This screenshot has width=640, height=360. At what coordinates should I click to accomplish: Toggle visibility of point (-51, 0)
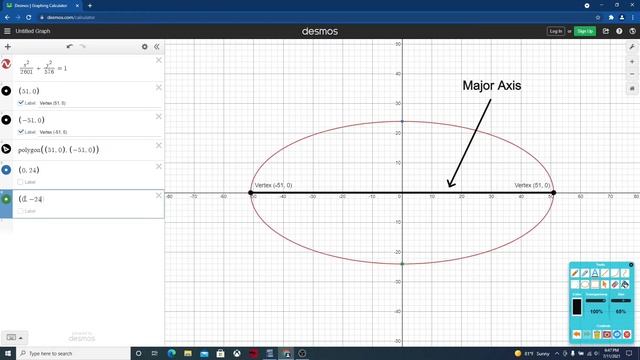(x=6, y=120)
